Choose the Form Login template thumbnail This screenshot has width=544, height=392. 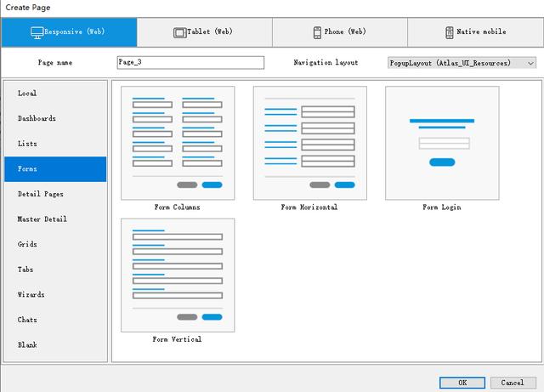pyautogui.click(x=442, y=143)
